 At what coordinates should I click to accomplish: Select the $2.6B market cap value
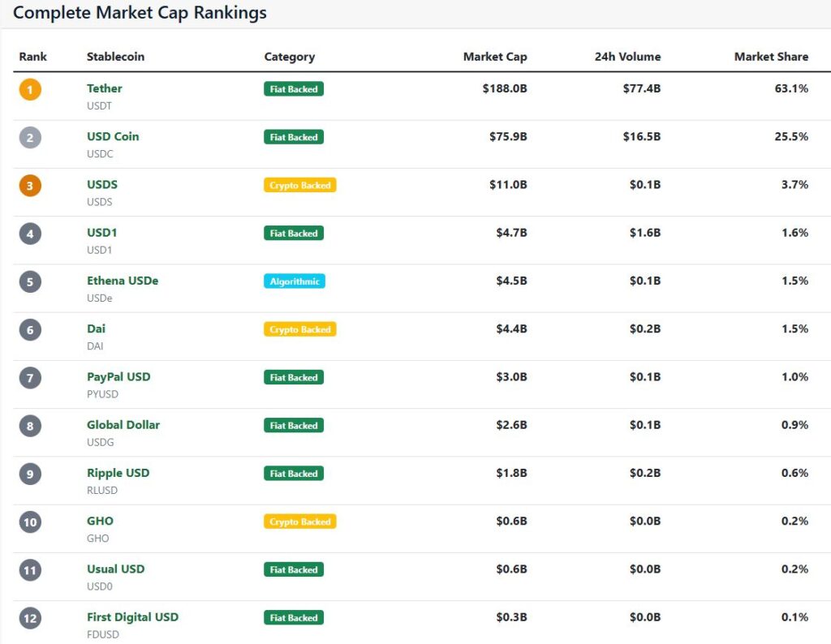(x=511, y=425)
